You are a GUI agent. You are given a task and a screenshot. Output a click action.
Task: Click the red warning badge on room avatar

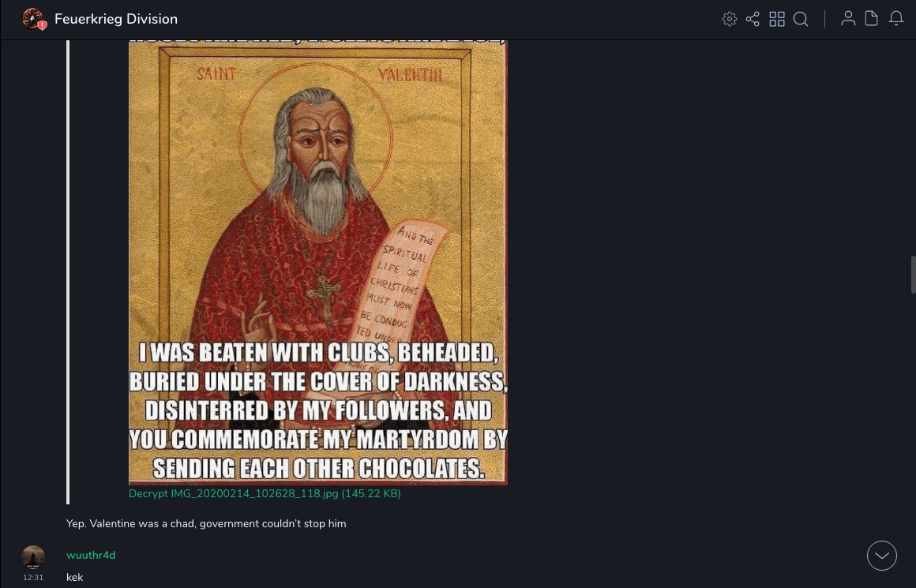tap(42, 26)
